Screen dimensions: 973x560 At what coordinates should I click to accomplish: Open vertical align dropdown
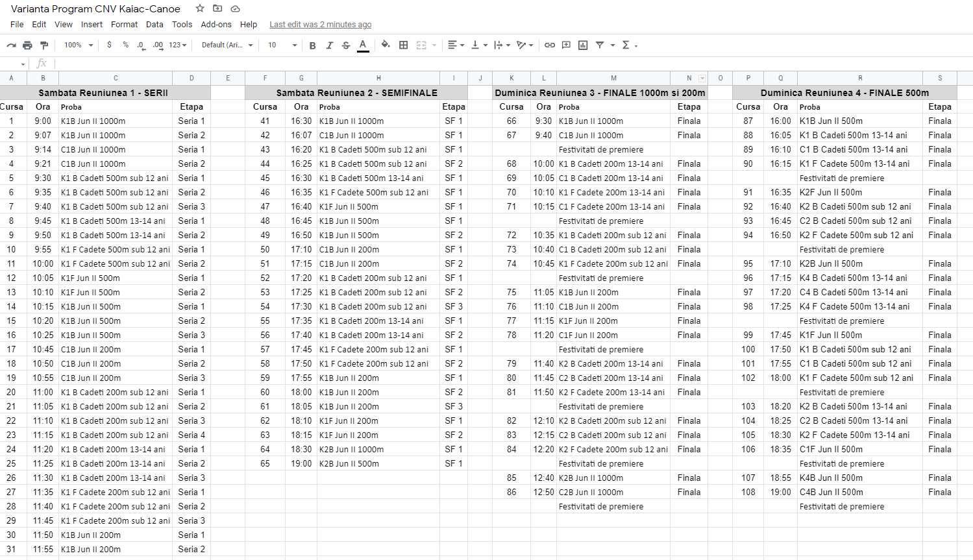(478, 45)
